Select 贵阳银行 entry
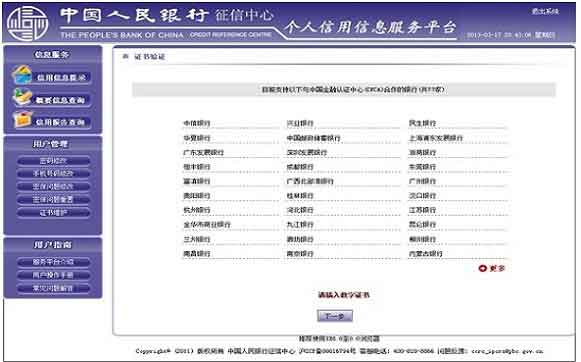The height and width of the screenshot is (362, 581). (x=197, y=196)
